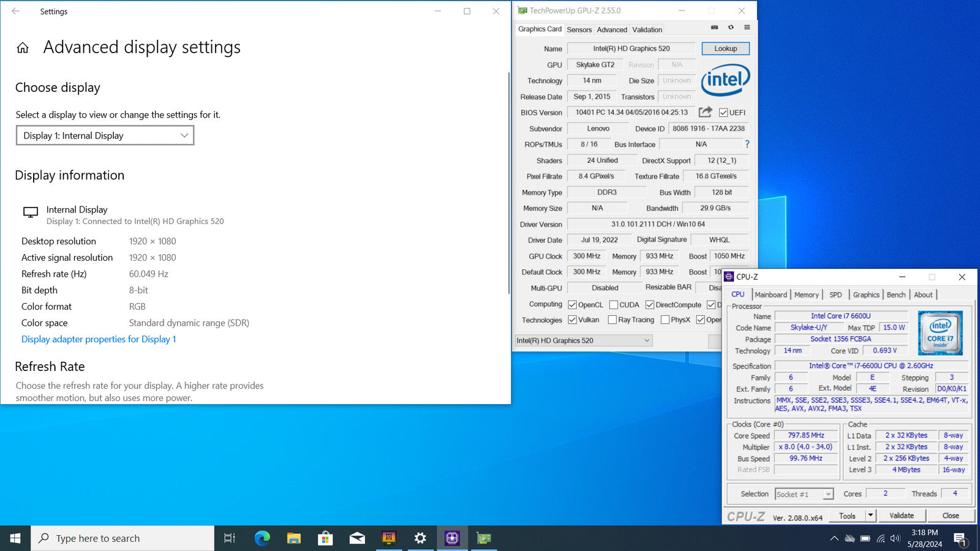Click the Lookup button in GPU-Z
This screenshot has height=551, width=980.
(x=725, y=48)
